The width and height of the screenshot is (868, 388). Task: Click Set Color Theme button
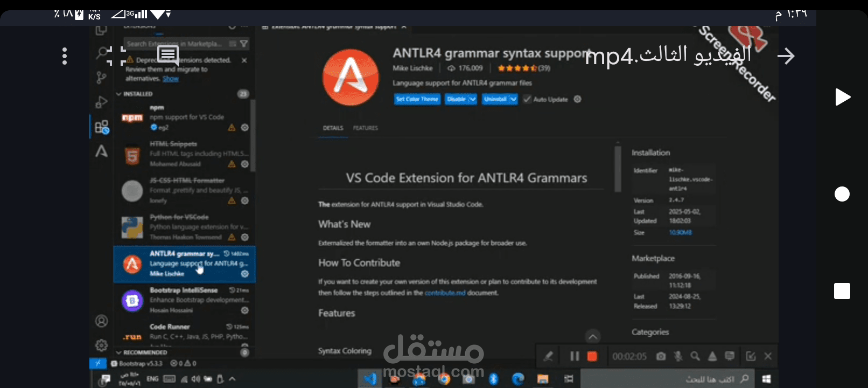coord(417,99)
